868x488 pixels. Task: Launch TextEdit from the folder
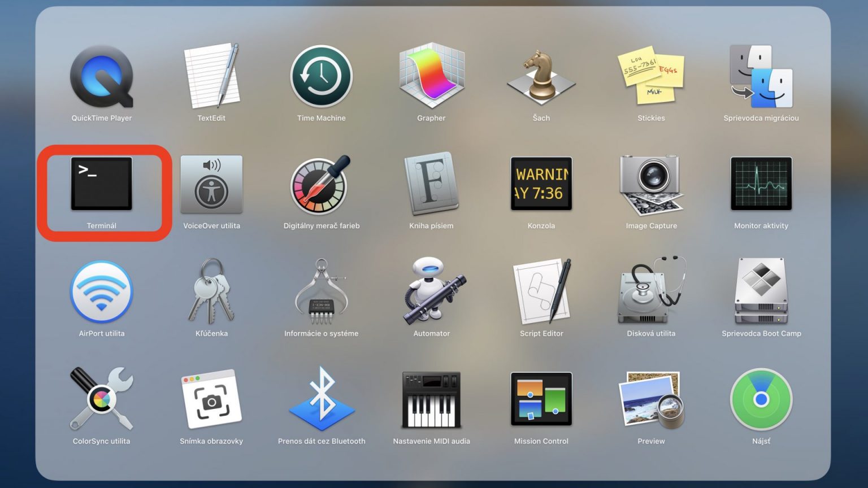tap(211, 77)
